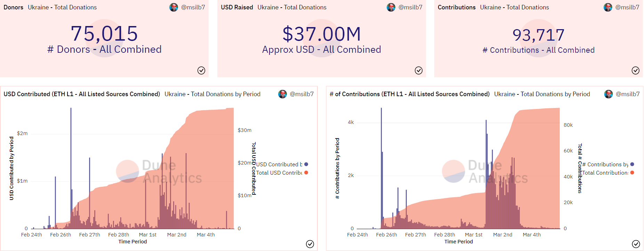The height and width of the screenshot is (251, 644).
Task: Click red legend dot for Total Contributions
Action: pyautogui.click(x=632, y=173)
